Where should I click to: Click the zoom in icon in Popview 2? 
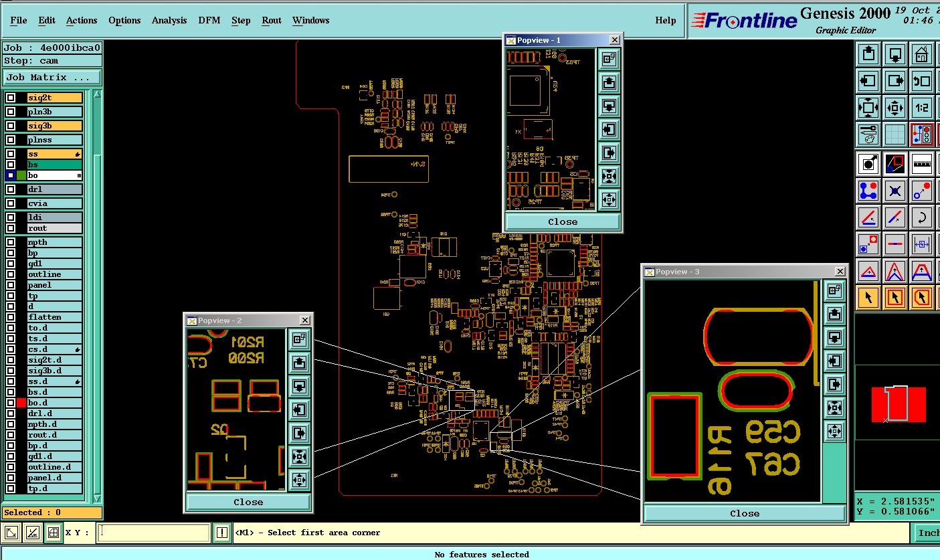click(299, 458)
